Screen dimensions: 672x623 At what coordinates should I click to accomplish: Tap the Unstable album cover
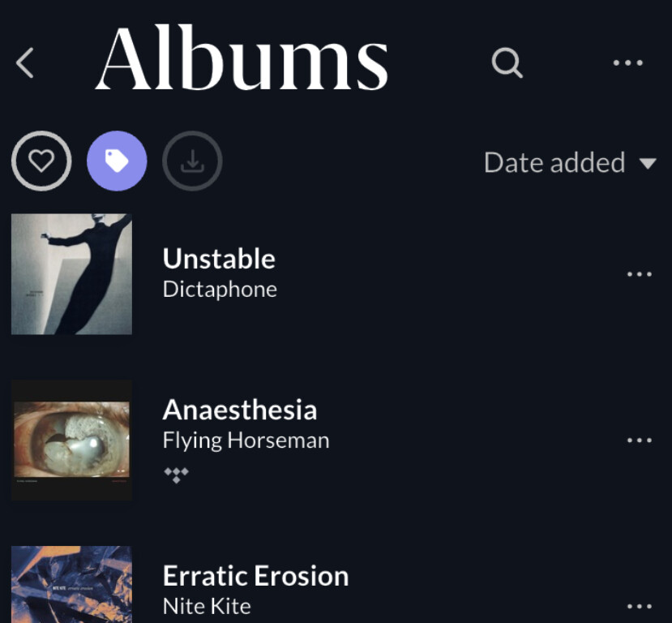(71, 274)
